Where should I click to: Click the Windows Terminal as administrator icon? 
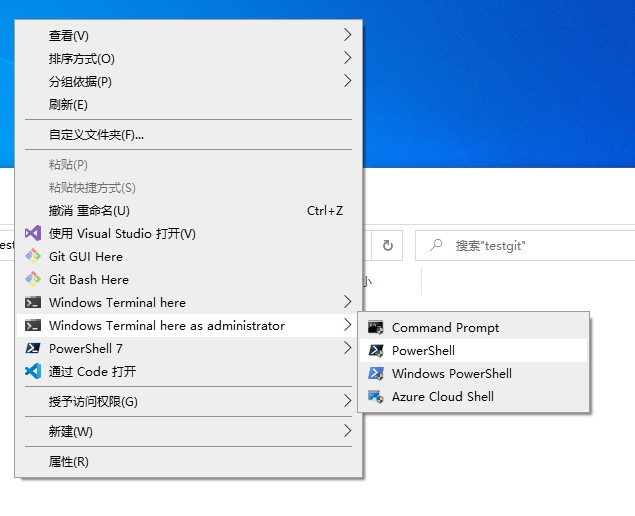point(33,326)
